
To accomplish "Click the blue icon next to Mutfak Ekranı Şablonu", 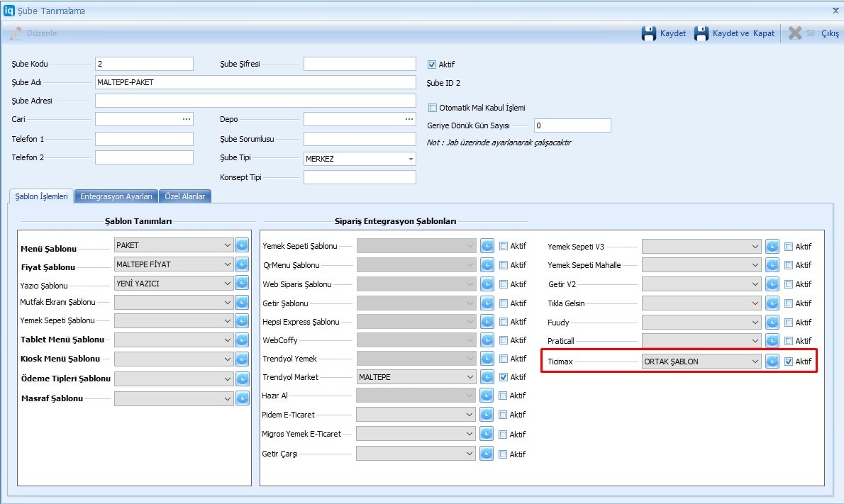I will 243,302.
